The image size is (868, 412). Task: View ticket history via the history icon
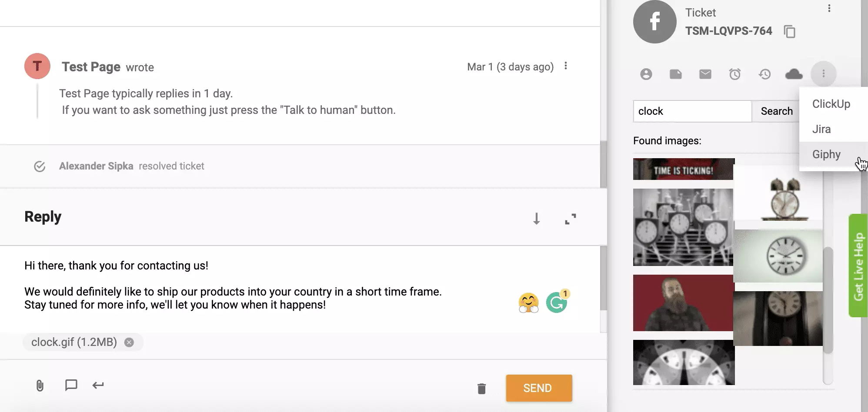click(x=765, y=74)
